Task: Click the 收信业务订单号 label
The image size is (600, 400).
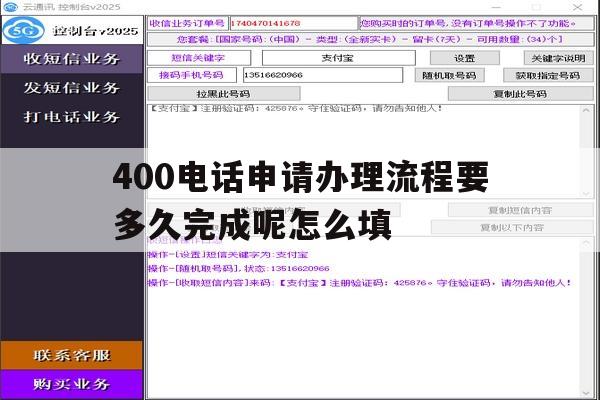Action: pyautogui.click(x=188, y=23)
